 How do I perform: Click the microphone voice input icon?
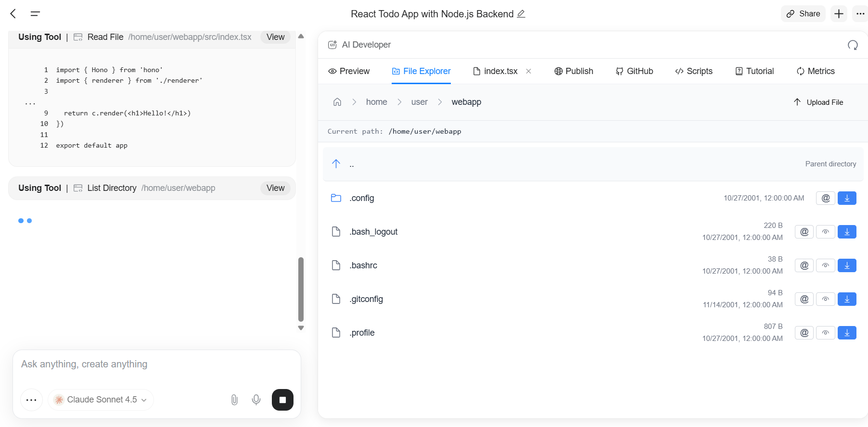pos(256,400)
